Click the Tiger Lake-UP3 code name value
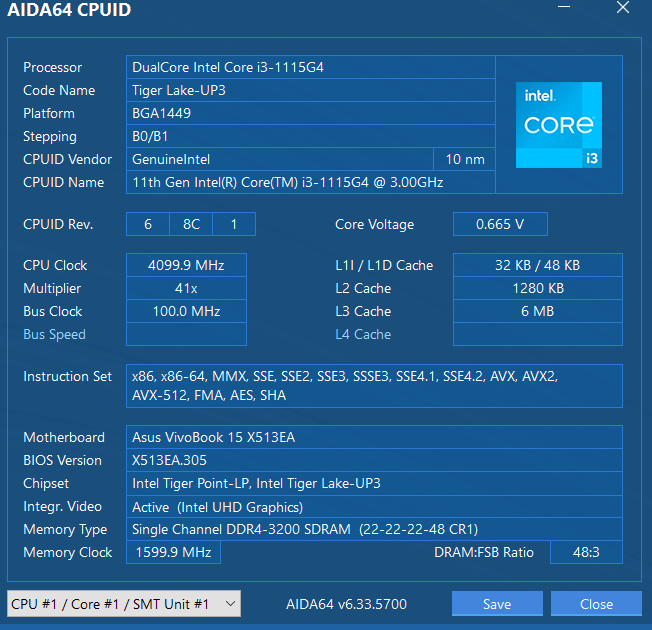The image size is (652, 630). [x=311, y=90]
